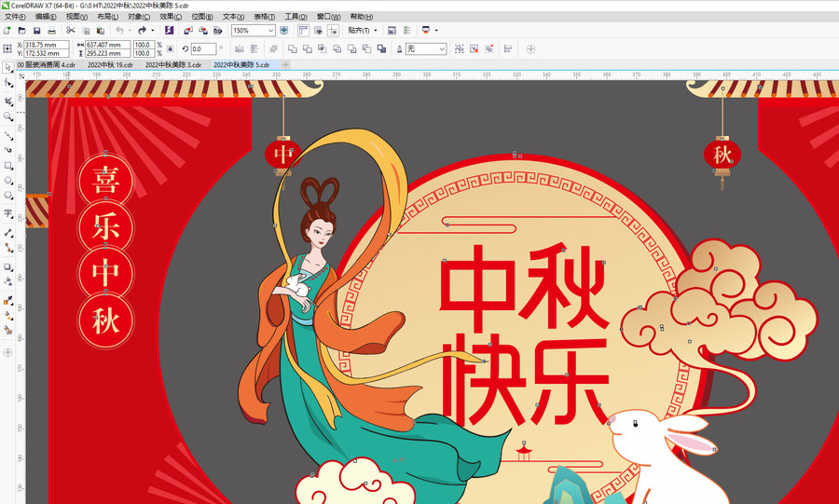Expand the redo history dropdown arrow
The height and width of the screenshot is (504, 839).
(x=153, y=31)
